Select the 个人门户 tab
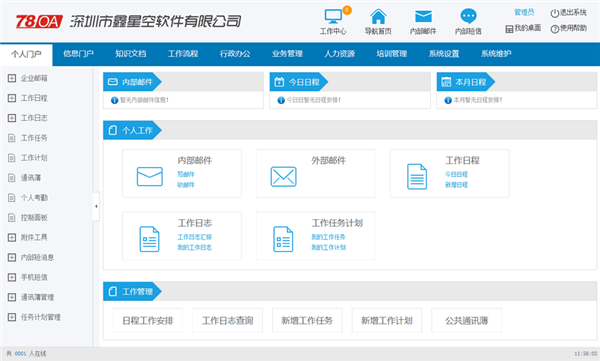Viewport: 600px width, 361px height. [26, 54]
